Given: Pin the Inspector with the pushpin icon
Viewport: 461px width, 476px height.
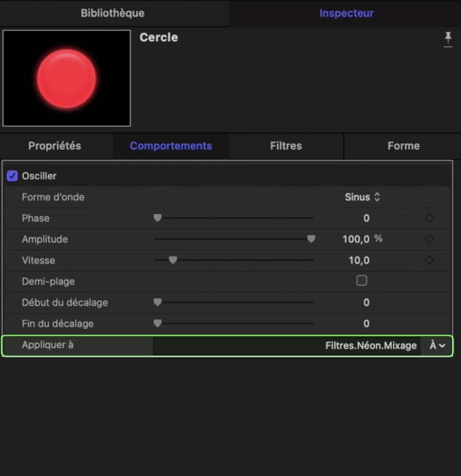Looking at the screenshot, I should click(448, 39).
